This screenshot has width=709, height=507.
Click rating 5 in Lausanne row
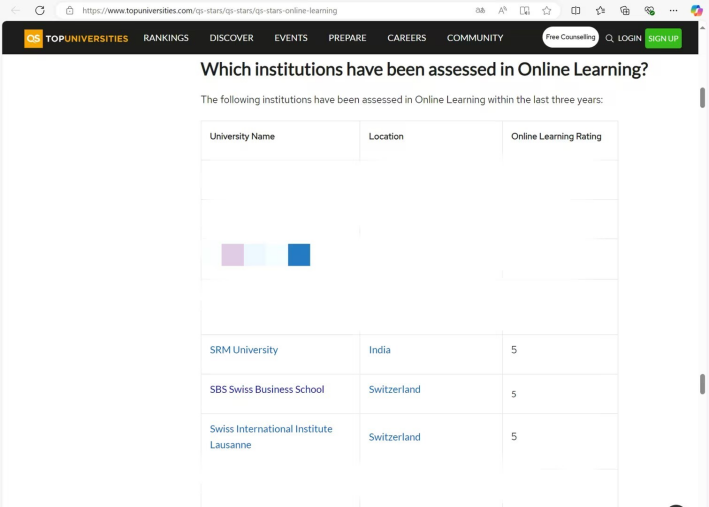point(514,436)
